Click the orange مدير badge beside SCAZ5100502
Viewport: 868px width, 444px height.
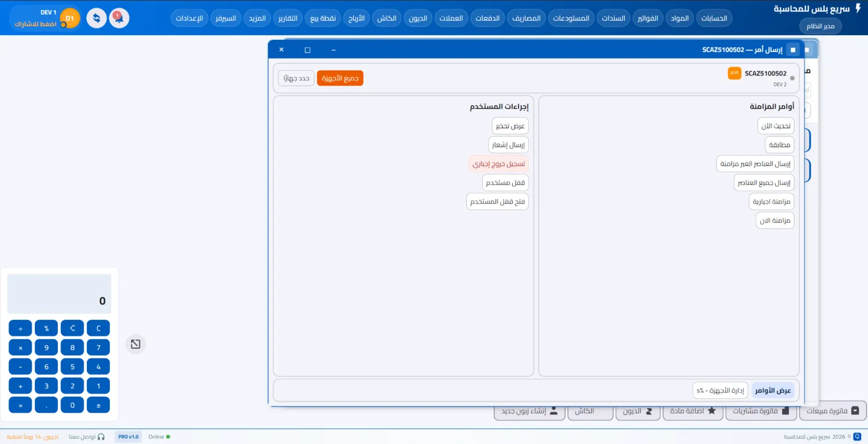(x=734, y=73)
